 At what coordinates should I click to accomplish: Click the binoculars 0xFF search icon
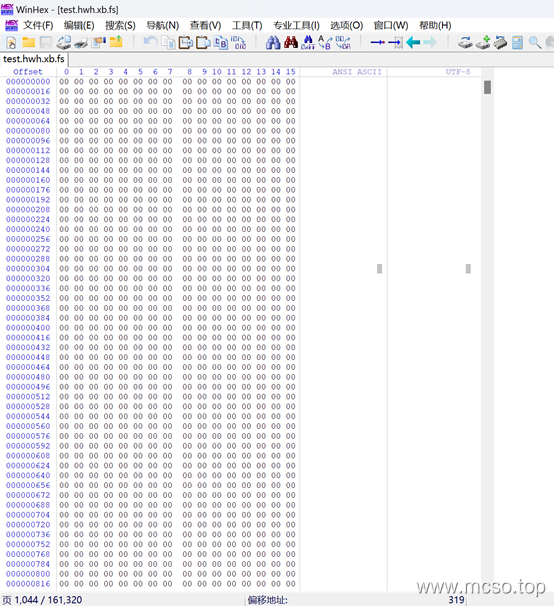click(x=308, y=43)
